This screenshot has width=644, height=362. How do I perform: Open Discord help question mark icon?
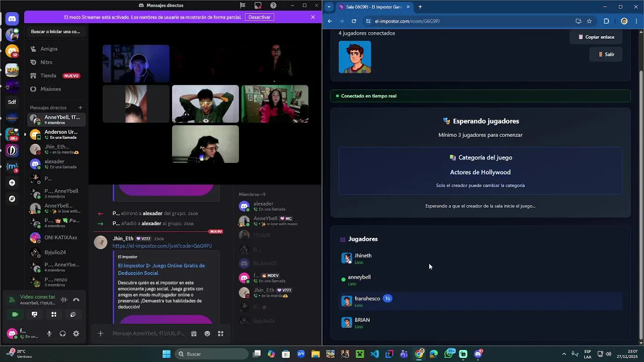pyautogui.click(x=273, y=6)
